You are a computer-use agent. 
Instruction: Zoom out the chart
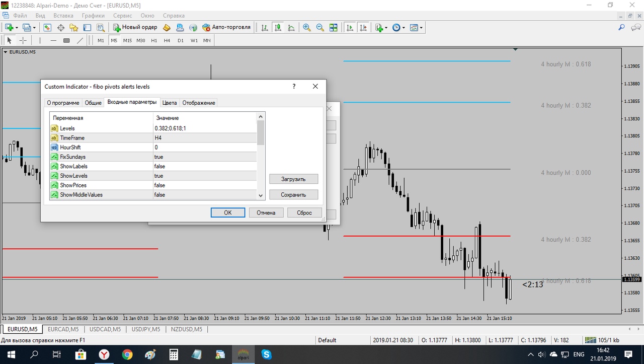320,27
